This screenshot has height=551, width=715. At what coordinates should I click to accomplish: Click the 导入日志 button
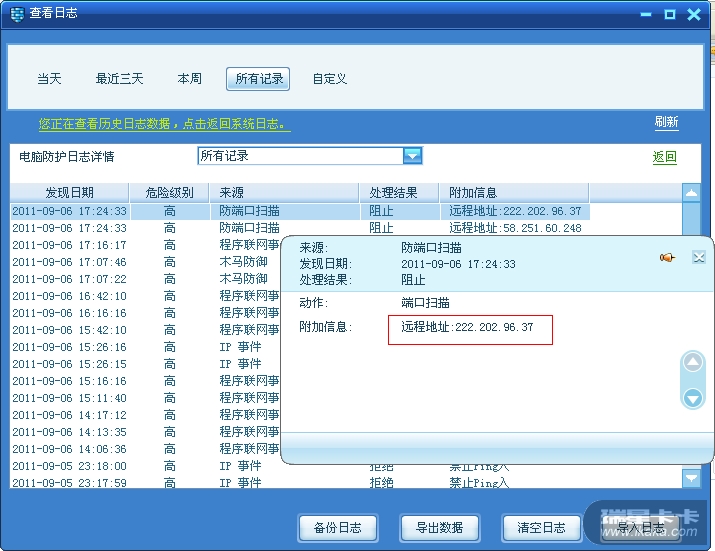pyautogui.click(x=641, y=528)
